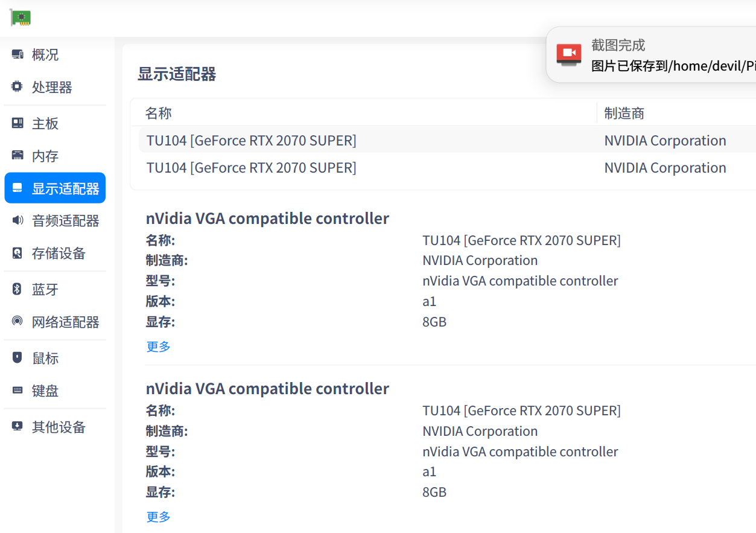Open 概况 overview via its sidebar icon
Screen dimensions: 756x533
click(x=17, y=55)
